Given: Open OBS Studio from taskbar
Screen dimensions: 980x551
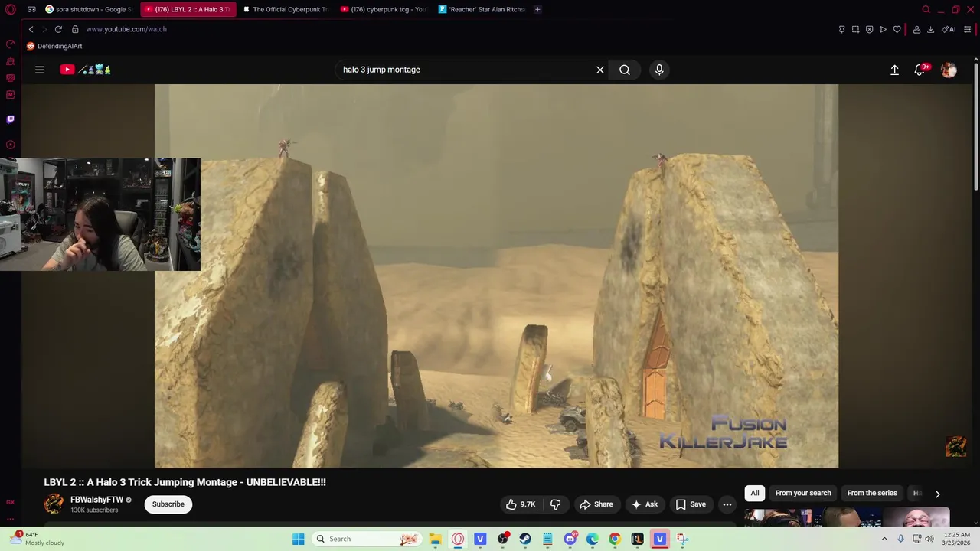Looking at the screenshot, I should click(x=502, y=539).
